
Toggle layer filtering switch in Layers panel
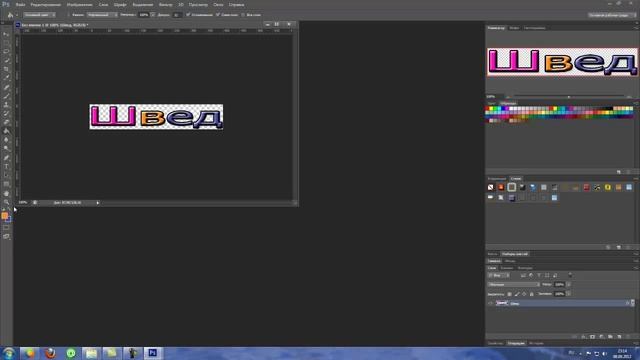[x=570, y=275]
